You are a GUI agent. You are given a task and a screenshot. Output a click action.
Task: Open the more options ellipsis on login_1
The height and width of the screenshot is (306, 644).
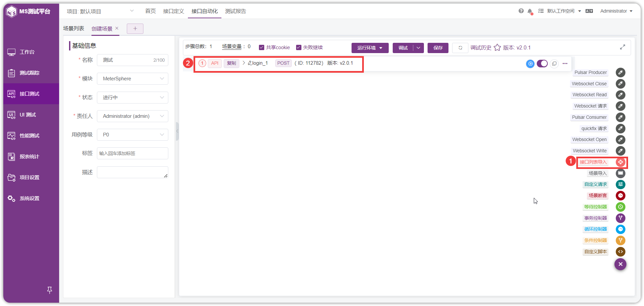click(565, 63)
